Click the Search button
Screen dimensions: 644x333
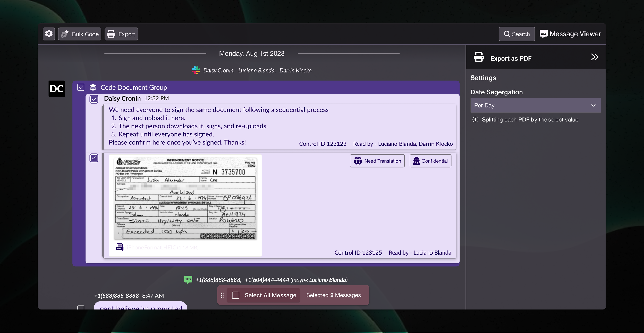coord(517,34)
